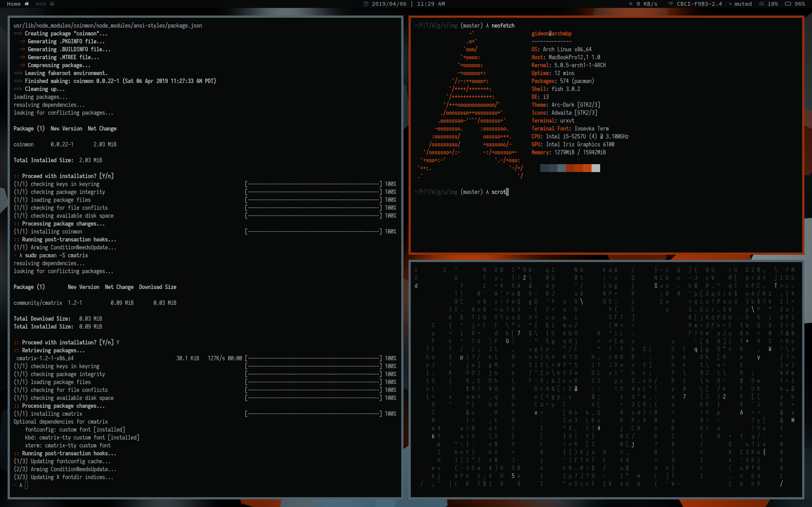Switch to the Home workspace

click(14, 4)
